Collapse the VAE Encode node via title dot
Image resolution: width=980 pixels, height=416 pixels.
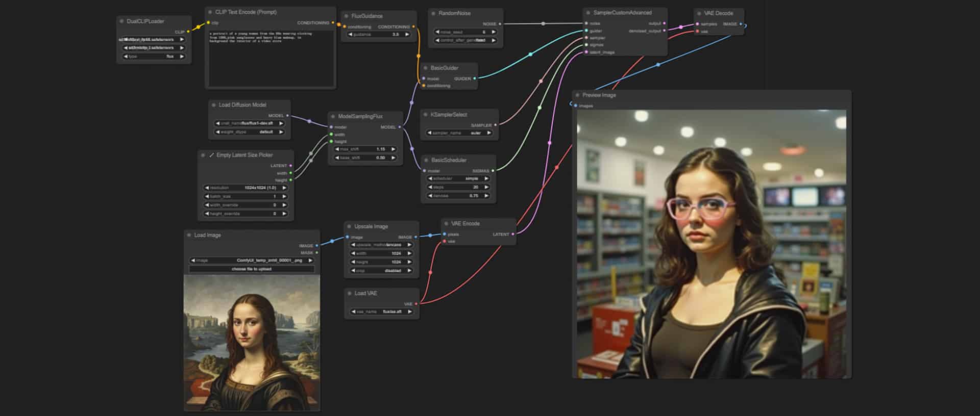click(x=446, y=224)
